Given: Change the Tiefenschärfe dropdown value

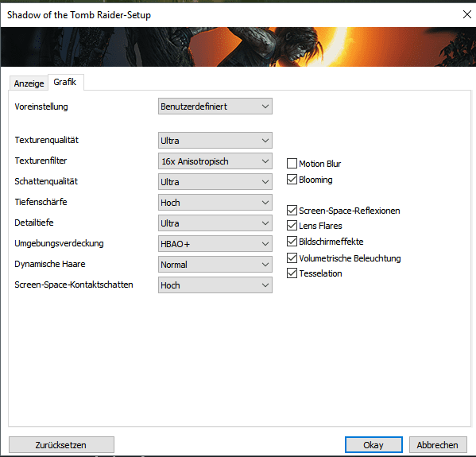Looking at the screenshot, I should pyautogui.click(x=215, y=202).
